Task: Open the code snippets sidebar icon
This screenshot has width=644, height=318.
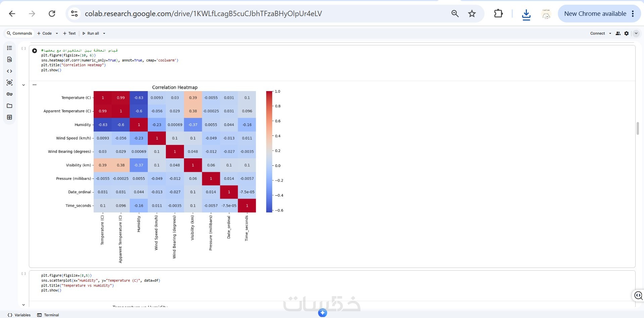Action: [9, 71]
